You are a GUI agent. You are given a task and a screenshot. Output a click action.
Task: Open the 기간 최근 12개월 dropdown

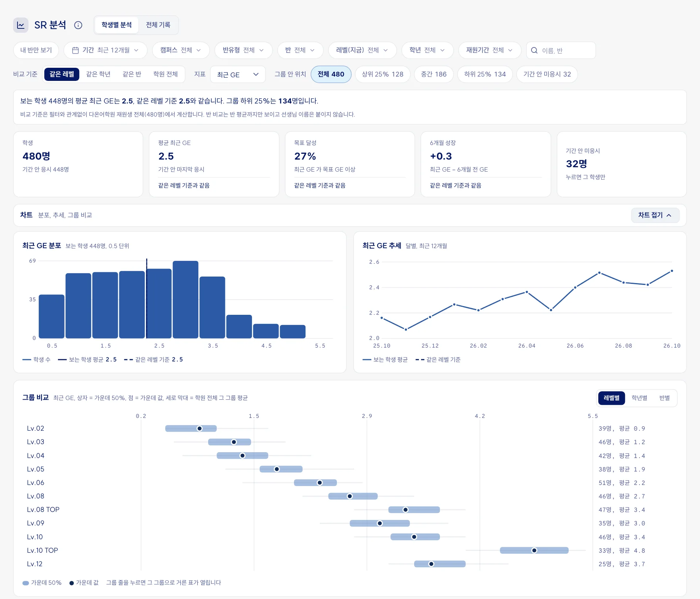105,50
